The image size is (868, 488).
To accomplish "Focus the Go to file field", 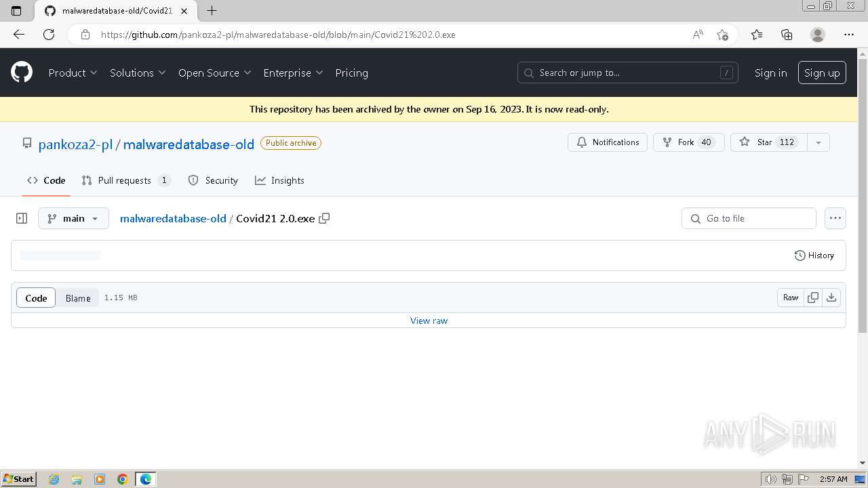I will [749, 218].
